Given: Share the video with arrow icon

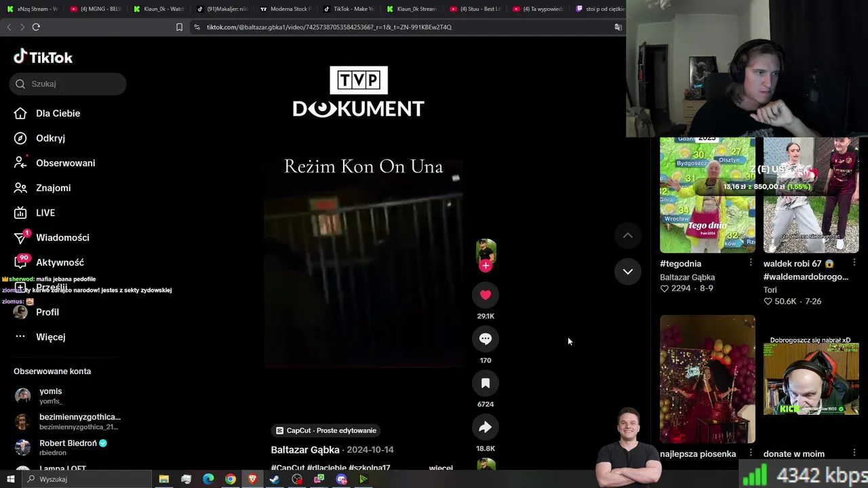Looking at the screenshot, I should coord(486,427).
